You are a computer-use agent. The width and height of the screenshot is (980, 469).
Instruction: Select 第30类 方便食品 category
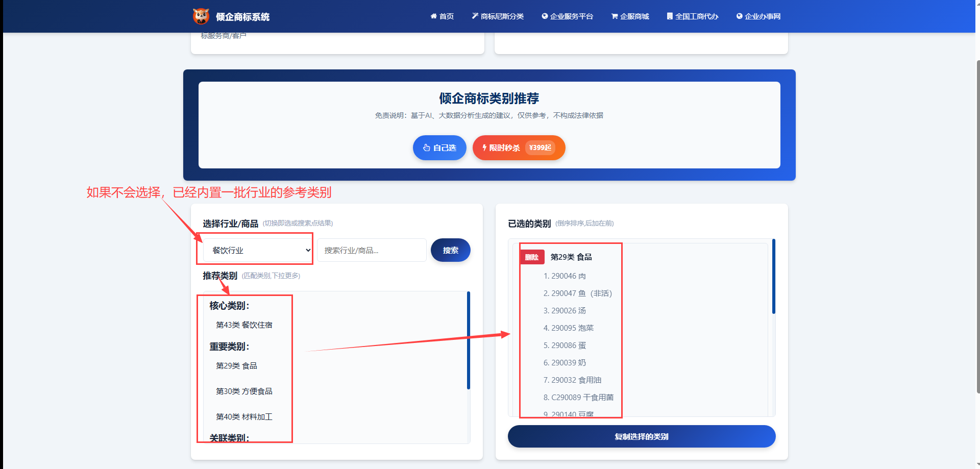(x=244, y=391)
